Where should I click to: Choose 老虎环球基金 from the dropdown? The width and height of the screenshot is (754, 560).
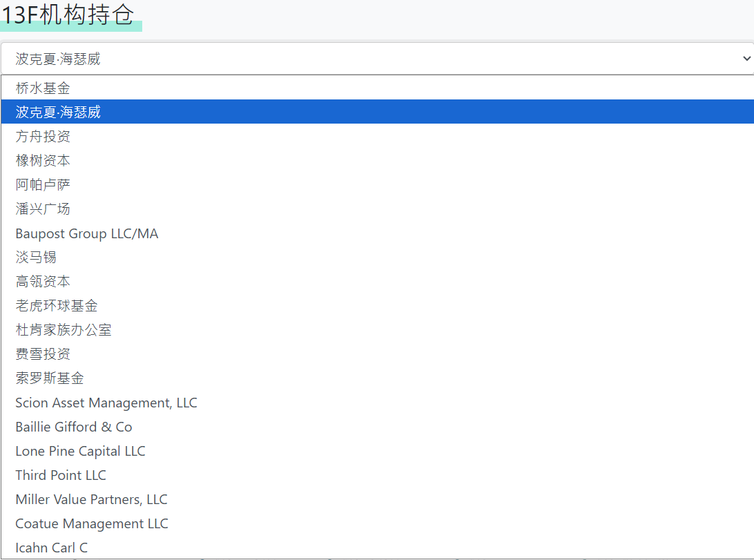tap(57, 305)
